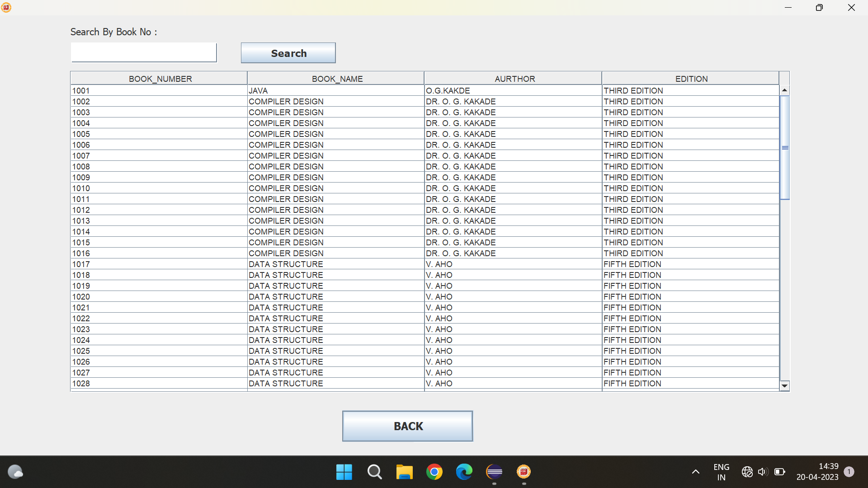Open the volume speaker icon
The image size is (868, 488).
[763, 472]
